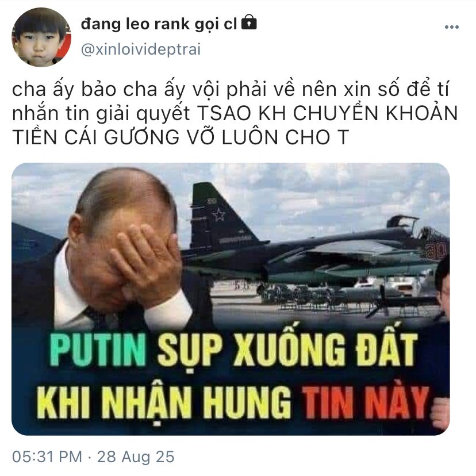
Task: Click the red 'TIN NÀY' caption text
Action: tap(366, 402)
